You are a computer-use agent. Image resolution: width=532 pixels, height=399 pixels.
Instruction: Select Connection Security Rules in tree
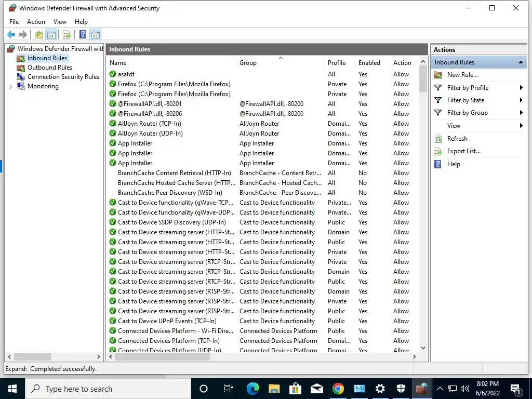click(63, 77)
